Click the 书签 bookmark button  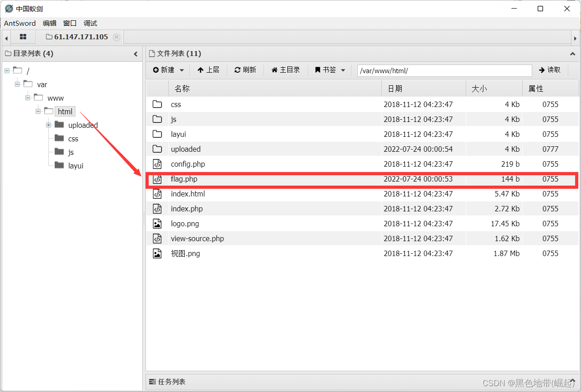[325, 70]
